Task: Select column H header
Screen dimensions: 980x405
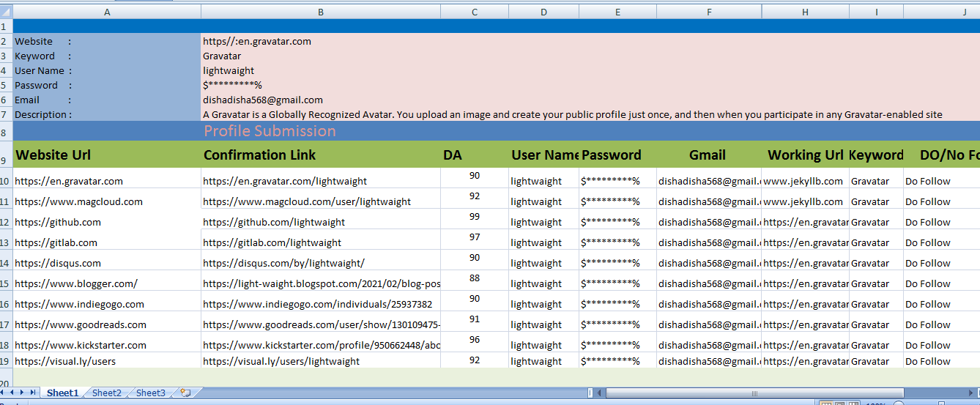Action: click(806, 12)
